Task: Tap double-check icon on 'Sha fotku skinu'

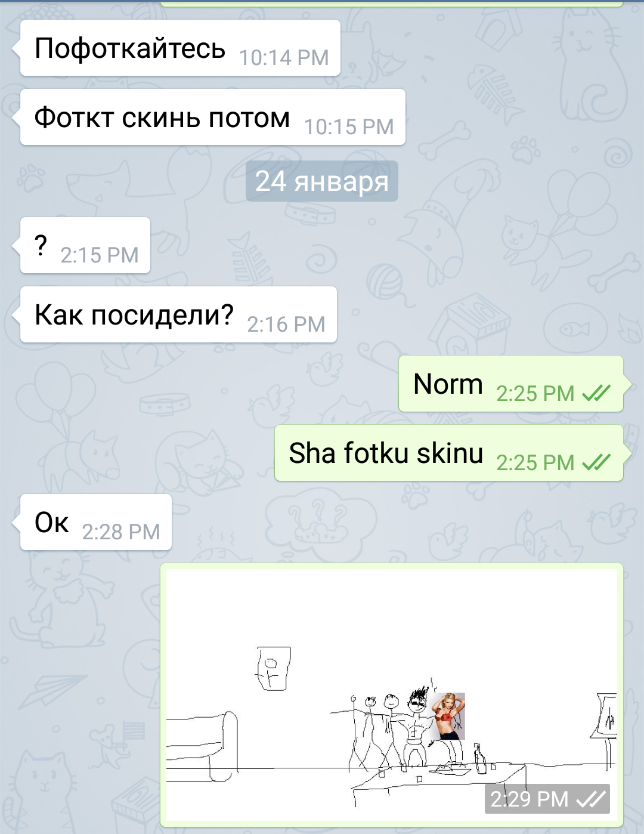Action: (596, 462)
